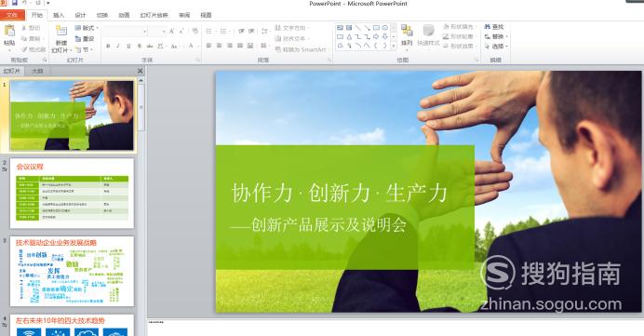Viewport: 644px width, 336px height.
Task: Click the New Slide icon
Action: tap(61, 32)
